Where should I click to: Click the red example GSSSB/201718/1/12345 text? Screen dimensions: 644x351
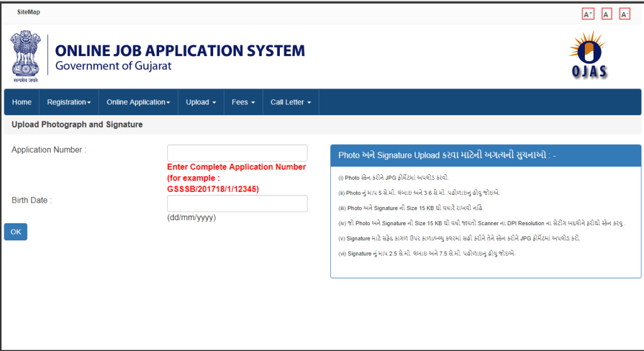tap(213, 189)
